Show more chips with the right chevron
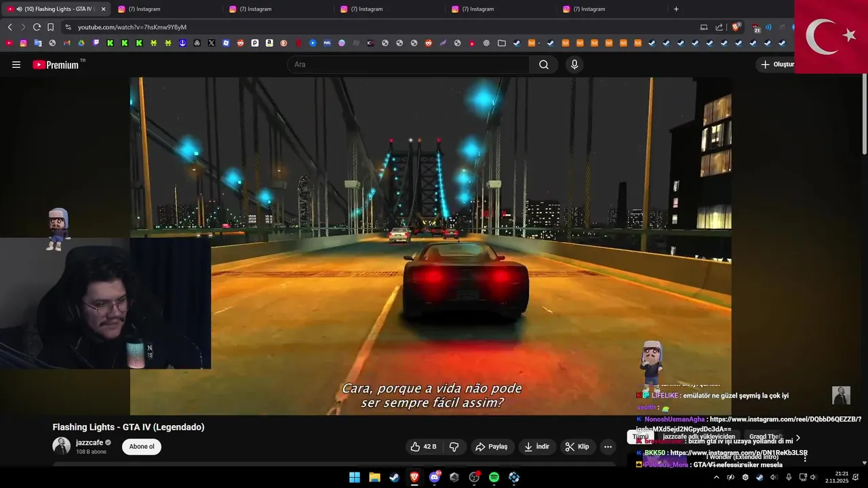The height and width of the screenshot is (488, 868). pyautogui.click(x=798, y=438)
